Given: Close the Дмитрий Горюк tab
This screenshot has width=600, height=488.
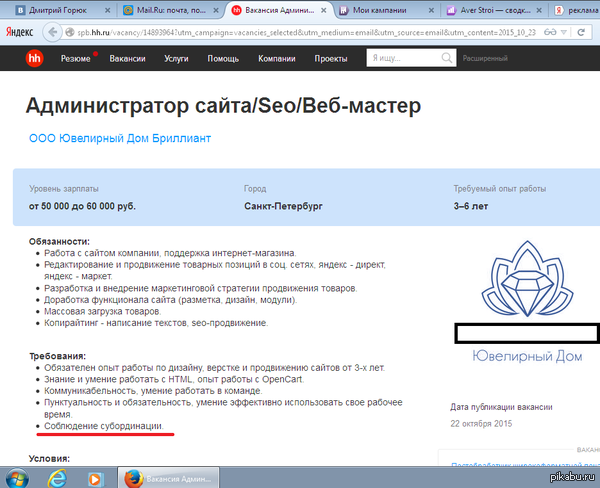Looking at the screenshot, I should point(108,10).
